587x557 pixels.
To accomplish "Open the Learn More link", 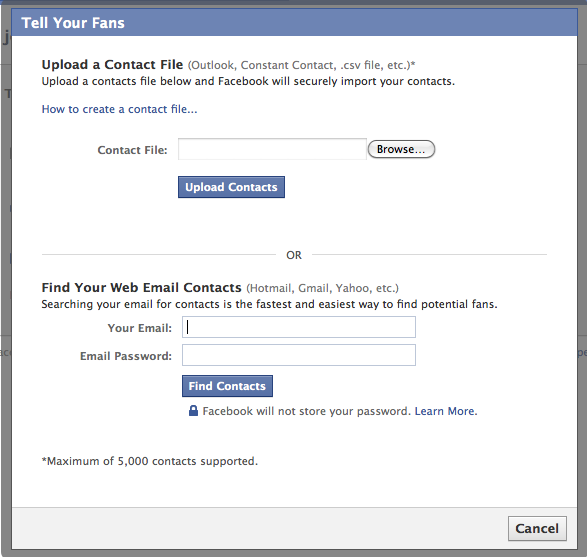I will point(446,411).
